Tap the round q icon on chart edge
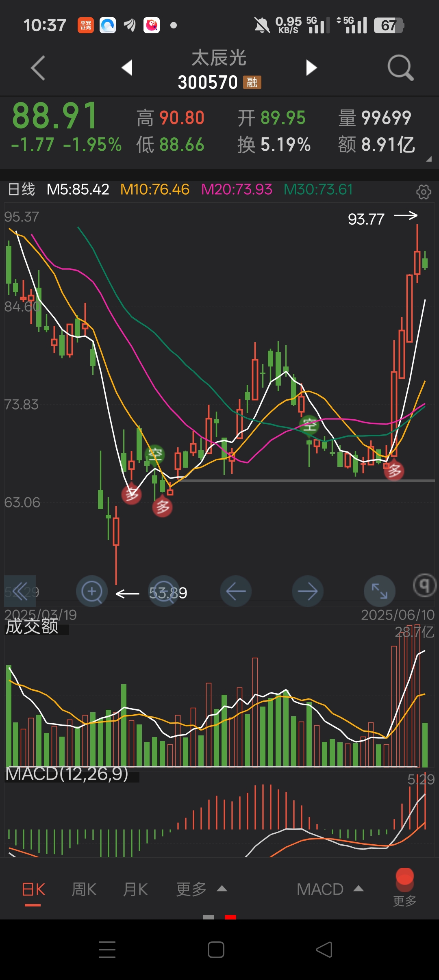This screenshot has height=980, width=439. coord(425,585)
